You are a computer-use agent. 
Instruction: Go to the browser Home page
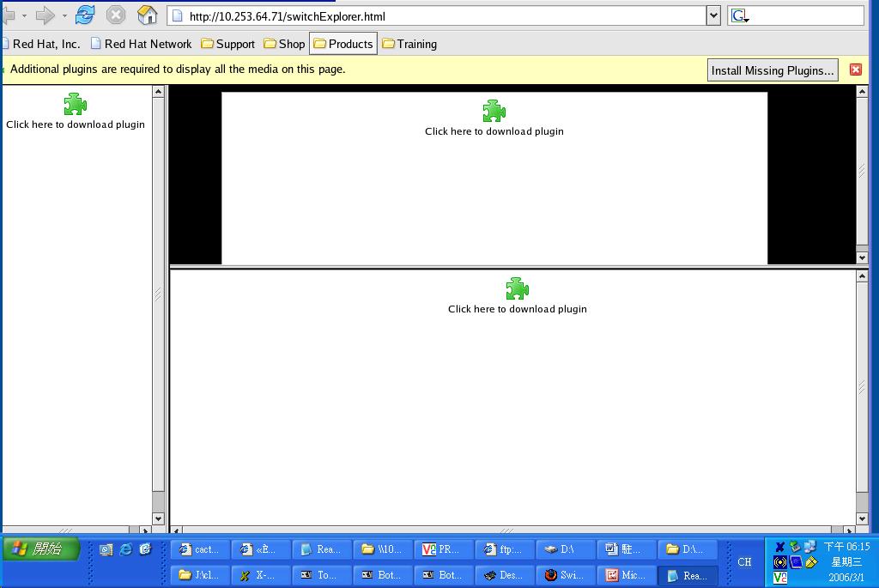[x=148, y=15]
